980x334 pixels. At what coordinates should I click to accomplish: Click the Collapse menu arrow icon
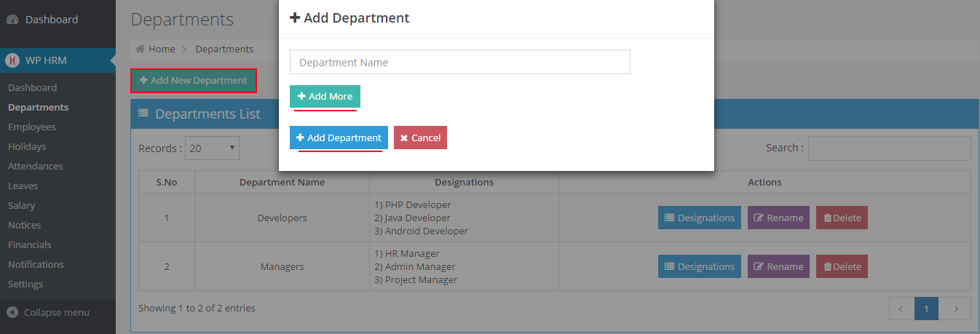12,312
